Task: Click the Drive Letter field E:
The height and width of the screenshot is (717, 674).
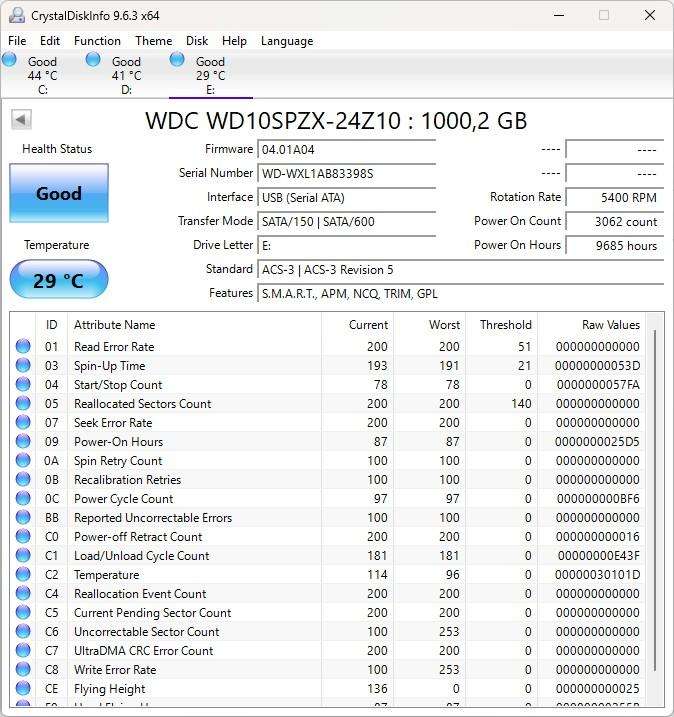Action: pos(347,246)
